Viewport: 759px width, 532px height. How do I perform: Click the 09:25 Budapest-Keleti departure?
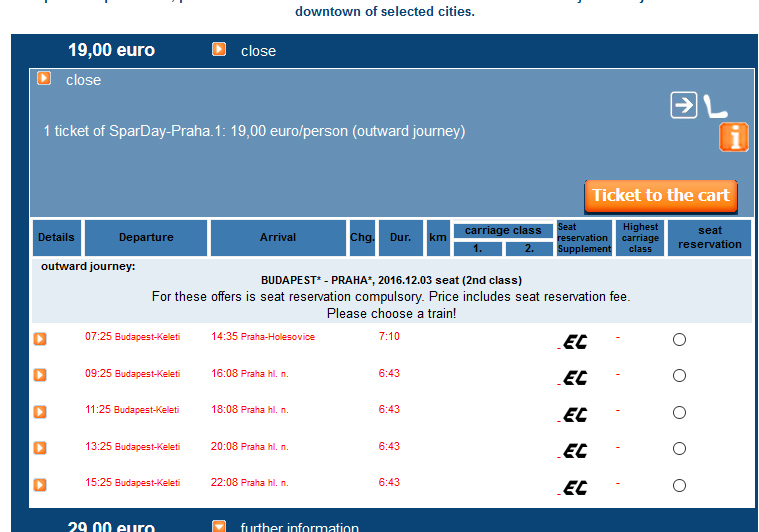pyautogui.click(x=133, y=373)
